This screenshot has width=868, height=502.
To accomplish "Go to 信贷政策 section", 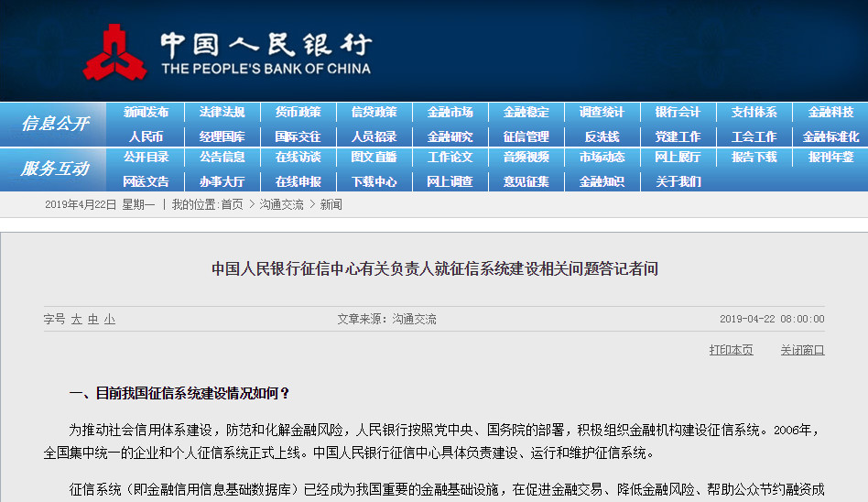I will pyautogui.click(x=374, y=112).
